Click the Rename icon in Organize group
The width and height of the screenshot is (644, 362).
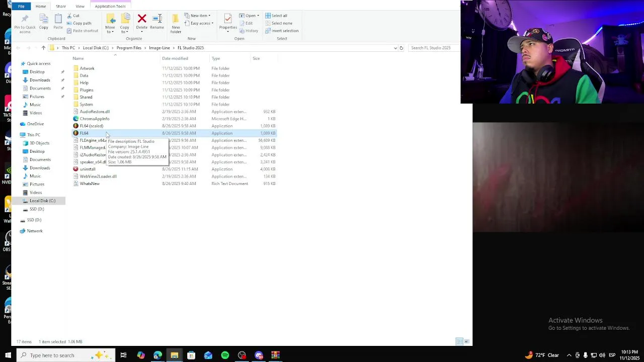click(x=157, y=19)
